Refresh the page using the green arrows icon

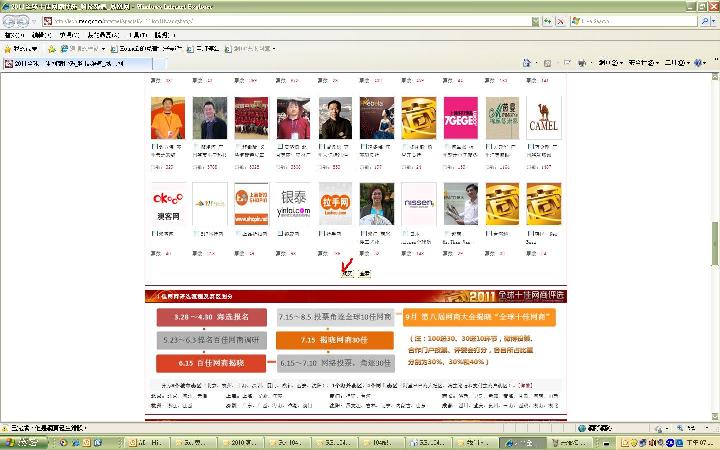(x=548, y=21)
